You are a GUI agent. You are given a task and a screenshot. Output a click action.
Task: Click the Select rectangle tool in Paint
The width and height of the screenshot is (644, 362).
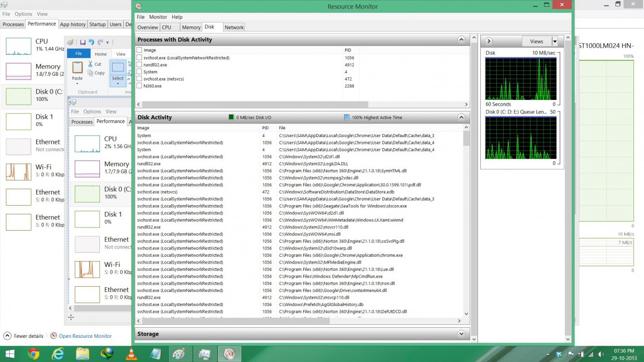click(118, 67)
